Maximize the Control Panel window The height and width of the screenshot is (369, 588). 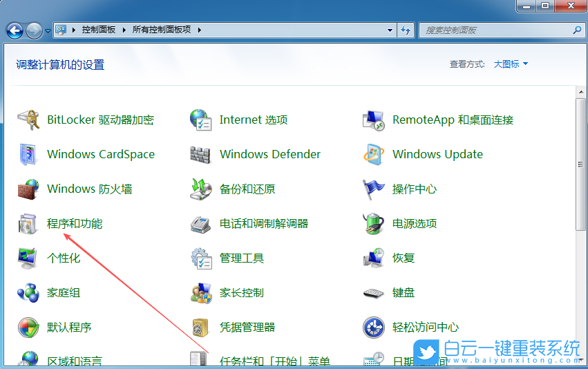pos(545,6)
